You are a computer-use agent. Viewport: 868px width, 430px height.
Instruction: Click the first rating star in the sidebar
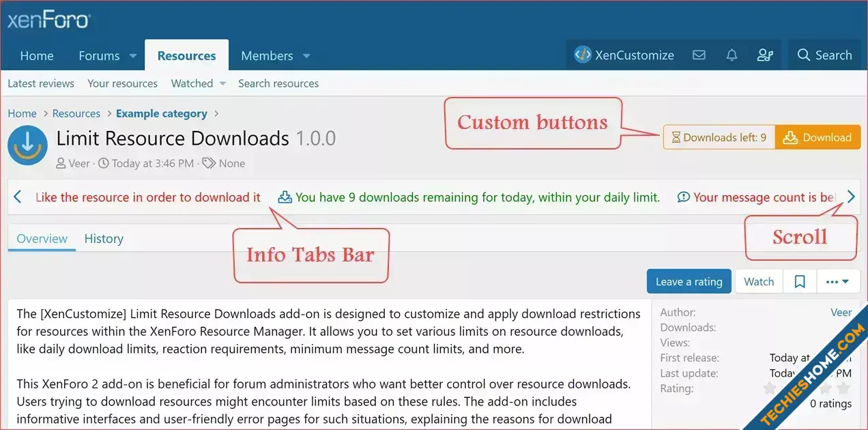770,388
